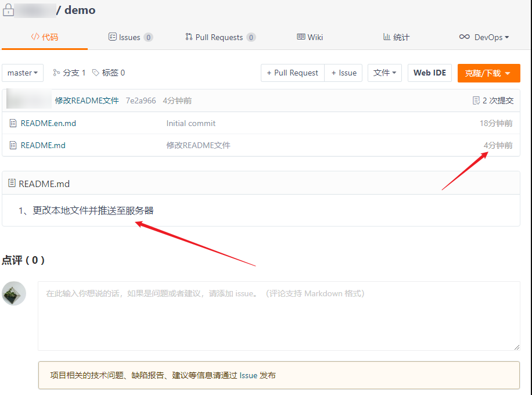Open the Pull Requests tab

tap(221, 37)
